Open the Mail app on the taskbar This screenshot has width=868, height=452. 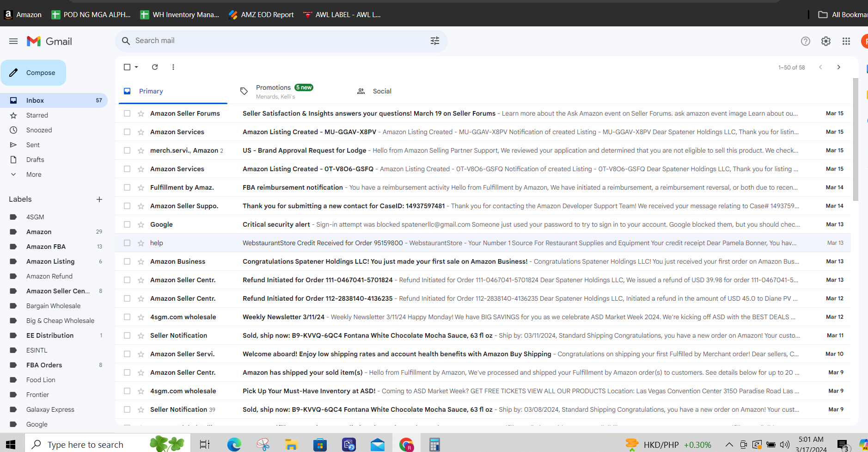378,445
